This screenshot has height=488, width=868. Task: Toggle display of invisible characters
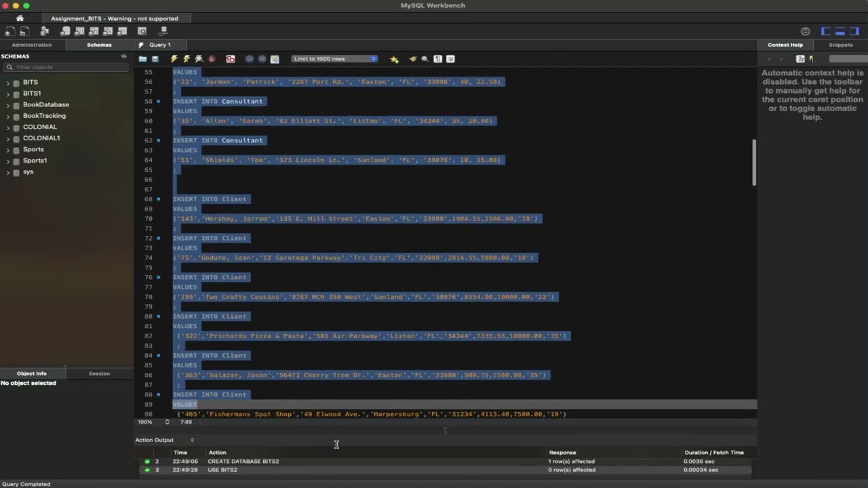tap(438, 59)
